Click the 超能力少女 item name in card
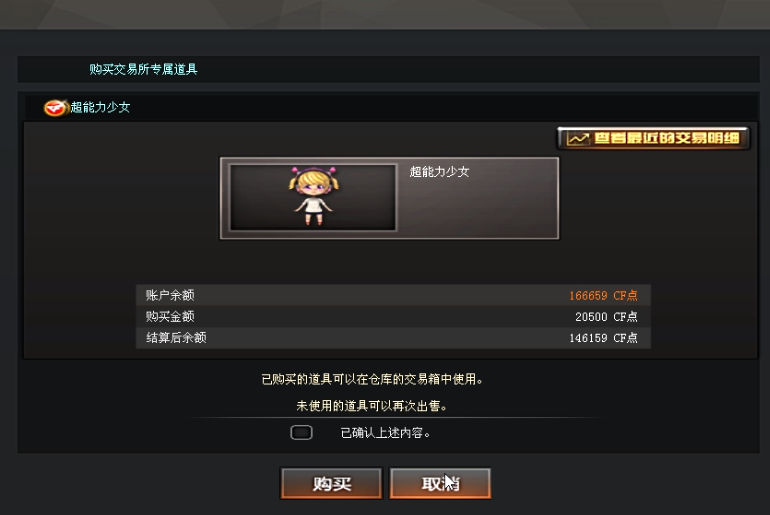Screen dimensions: 770x515 440,172
